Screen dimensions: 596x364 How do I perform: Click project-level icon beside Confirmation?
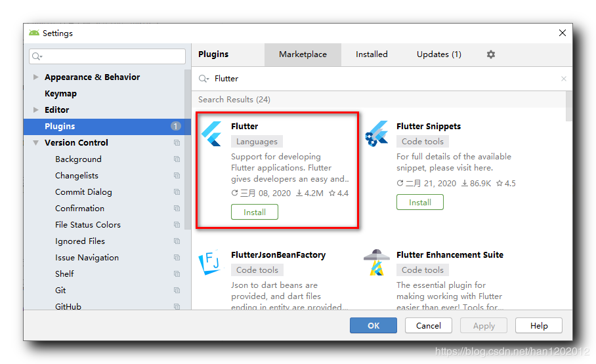pyautogui.click(x=177, y=208)
